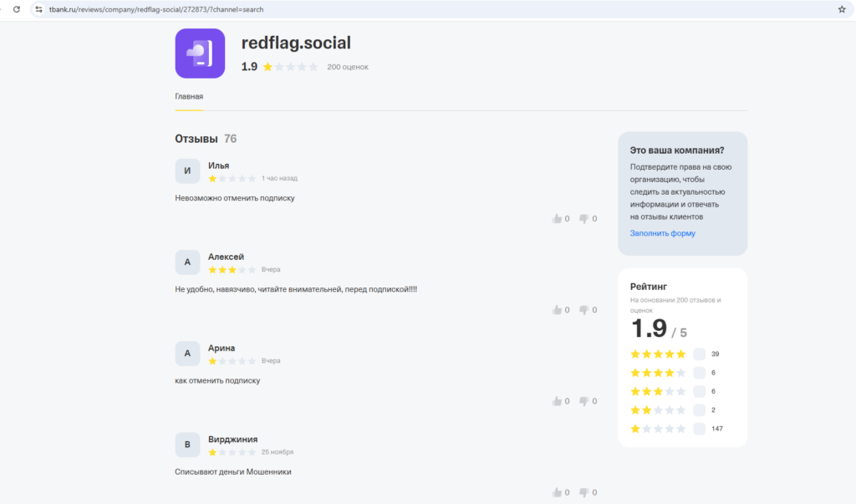Filter reviews by four-star rating checkbox

pyautogui.click(x=699, y=373)
